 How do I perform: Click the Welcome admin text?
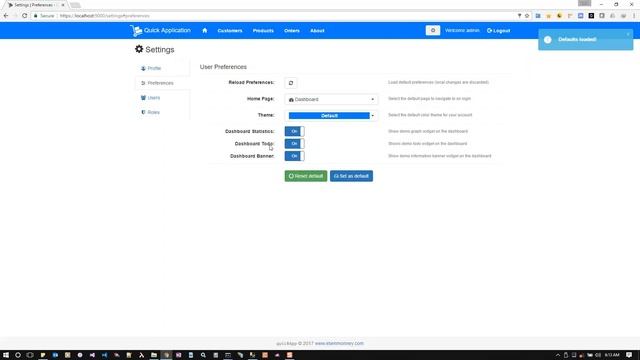(462, 31)
